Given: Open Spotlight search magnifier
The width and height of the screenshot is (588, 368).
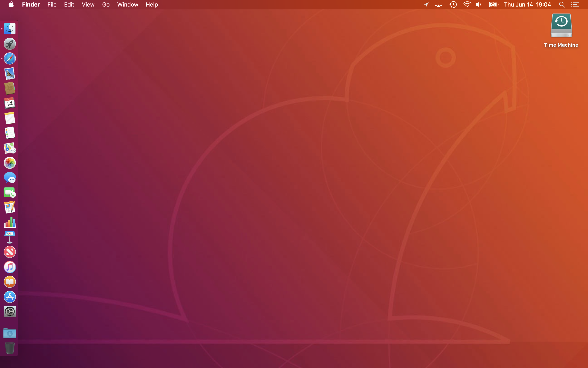Looking at the screenshot, I should (561, 4).
